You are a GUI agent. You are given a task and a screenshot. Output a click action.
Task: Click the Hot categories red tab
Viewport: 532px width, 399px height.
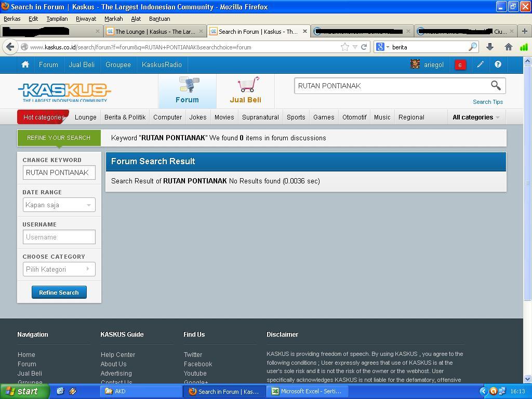44,117
